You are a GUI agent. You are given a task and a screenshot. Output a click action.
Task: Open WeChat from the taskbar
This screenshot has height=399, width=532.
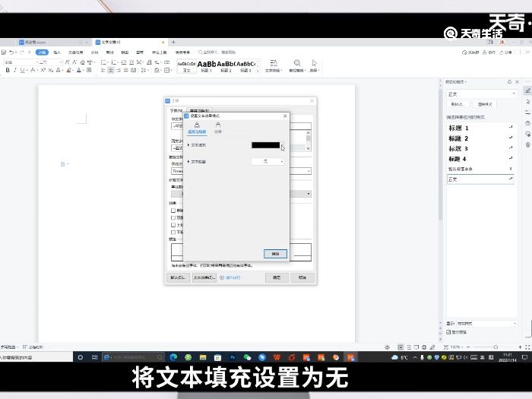tap(247, 357)
